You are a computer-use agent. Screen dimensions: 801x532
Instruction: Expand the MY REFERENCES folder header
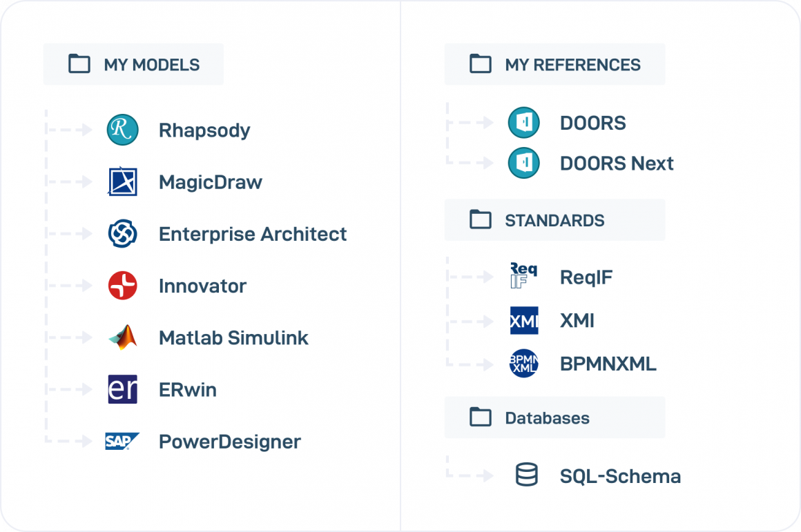point(554,65)
